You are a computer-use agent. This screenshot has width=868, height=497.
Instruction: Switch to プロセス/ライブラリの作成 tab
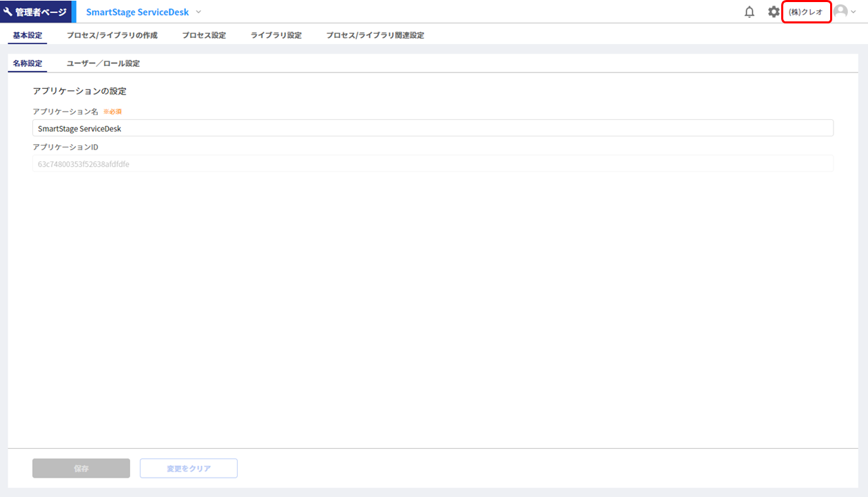click(x=112, y=35)
